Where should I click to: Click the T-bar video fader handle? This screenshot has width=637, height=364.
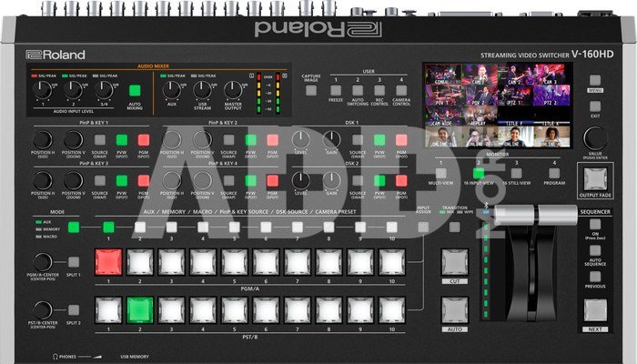point(535,215)
